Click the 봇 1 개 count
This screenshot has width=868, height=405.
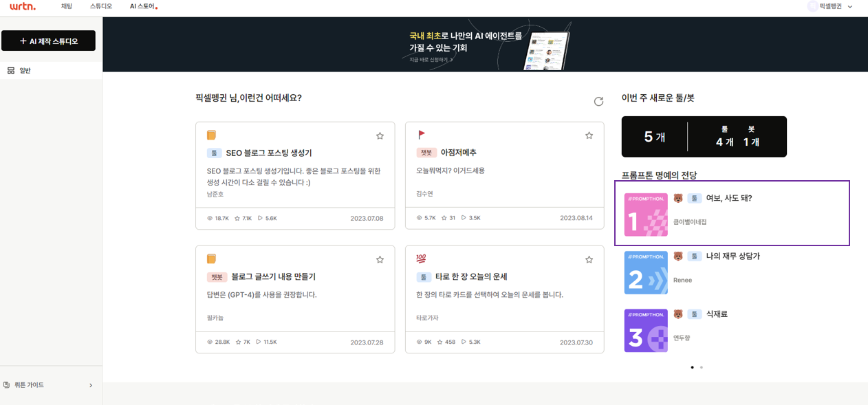coord(751,136)
